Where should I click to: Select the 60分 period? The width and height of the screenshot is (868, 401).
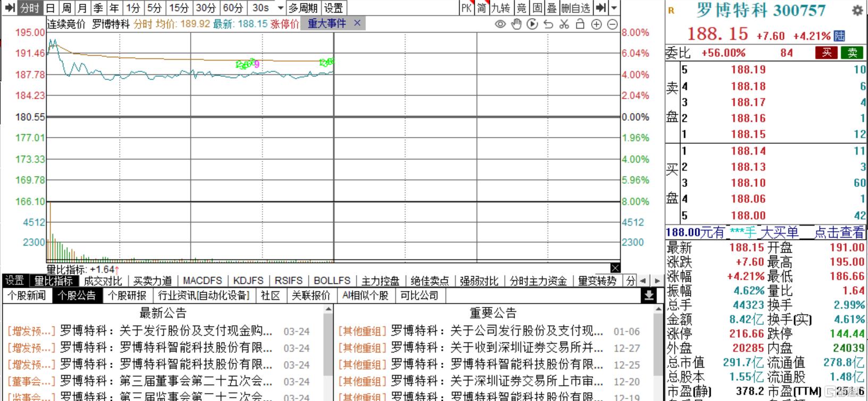point(233,8)
